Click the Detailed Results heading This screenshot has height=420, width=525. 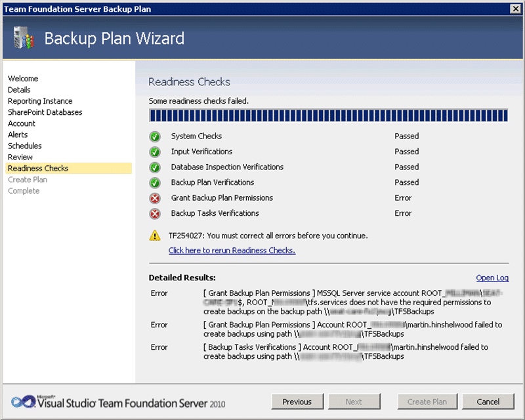click(182, 278)
